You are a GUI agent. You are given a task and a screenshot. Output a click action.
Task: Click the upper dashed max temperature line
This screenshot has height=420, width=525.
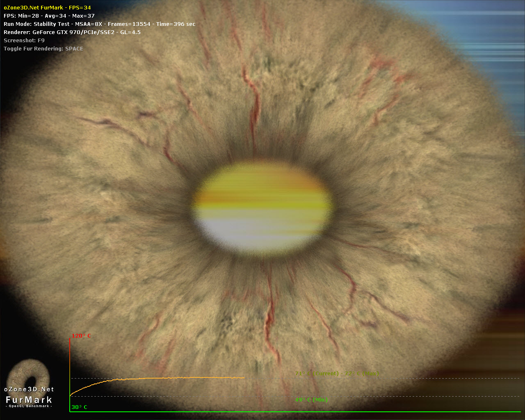(x=410, y=378)
